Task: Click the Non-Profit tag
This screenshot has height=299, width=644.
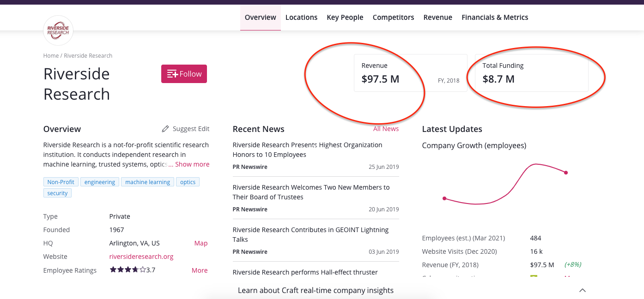Action: coord(61,182)
